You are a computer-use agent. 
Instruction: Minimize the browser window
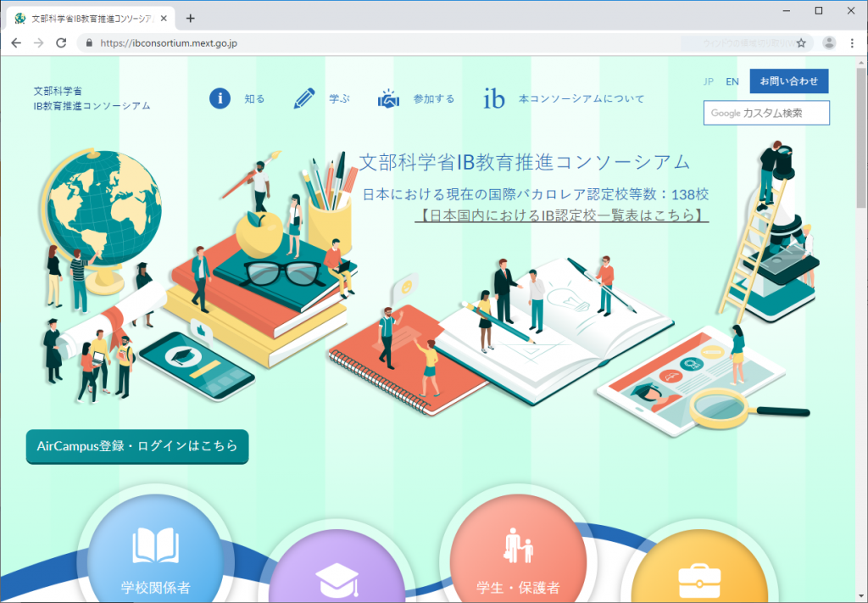[787, 10]
